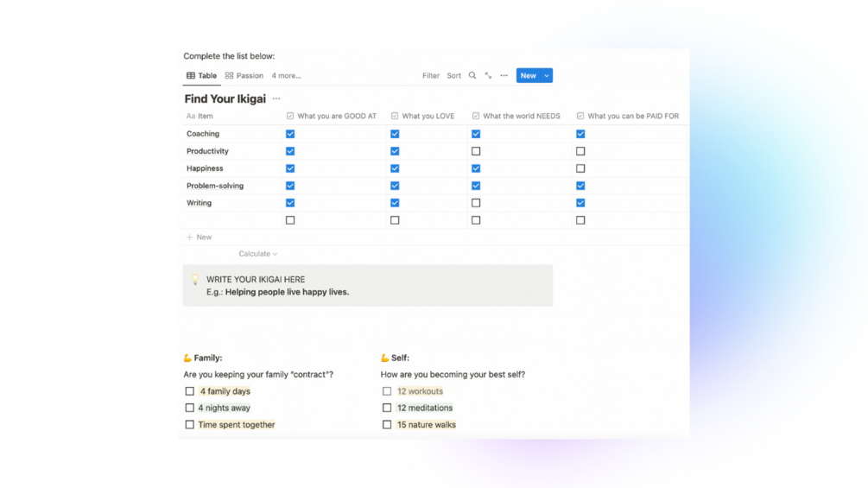The height and width of the screenshot is (488, 868).
Task: Click the LOVE column checkbox icon
Action: (395, 117)
